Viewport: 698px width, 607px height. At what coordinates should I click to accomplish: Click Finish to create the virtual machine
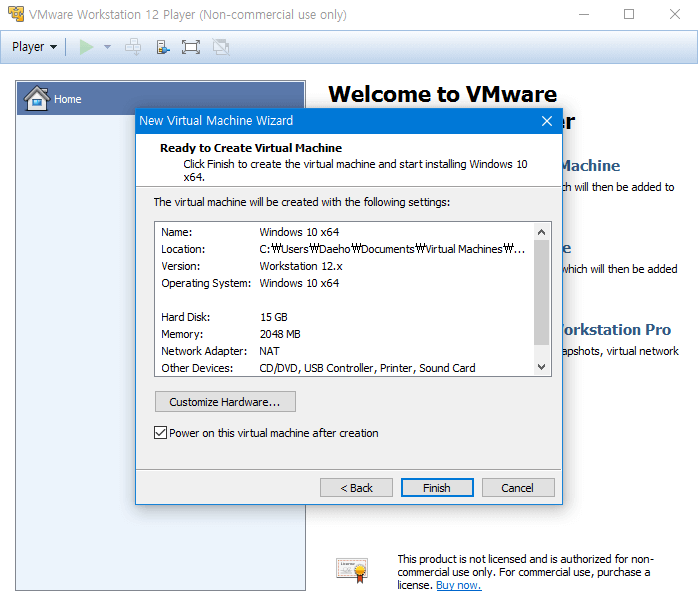(x=437, y=488)
